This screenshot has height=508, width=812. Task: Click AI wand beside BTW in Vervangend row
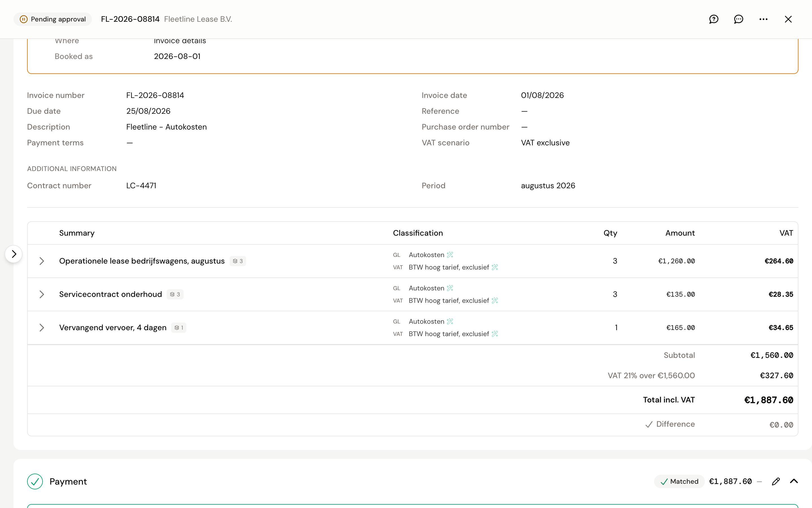point(495,334)
